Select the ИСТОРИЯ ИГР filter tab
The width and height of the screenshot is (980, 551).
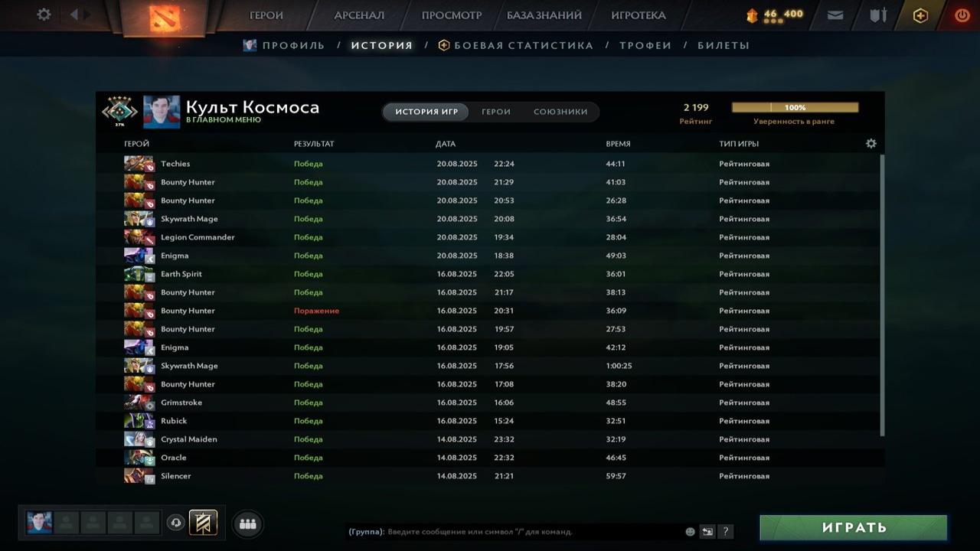(x=426, y=112)
